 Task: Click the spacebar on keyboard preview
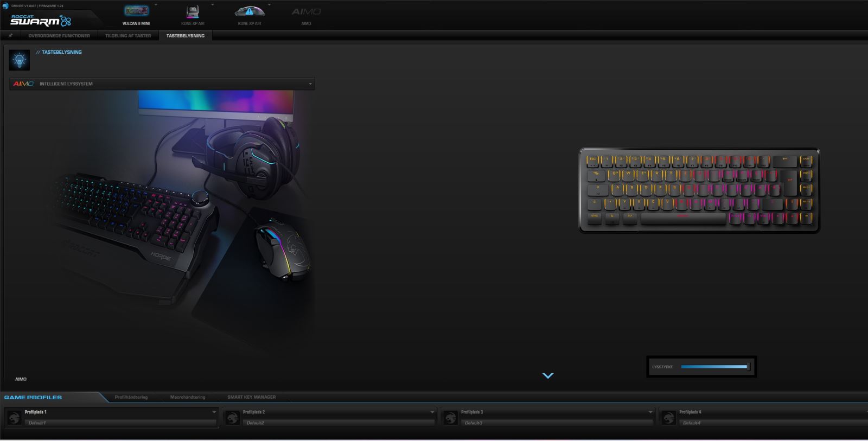684,219
